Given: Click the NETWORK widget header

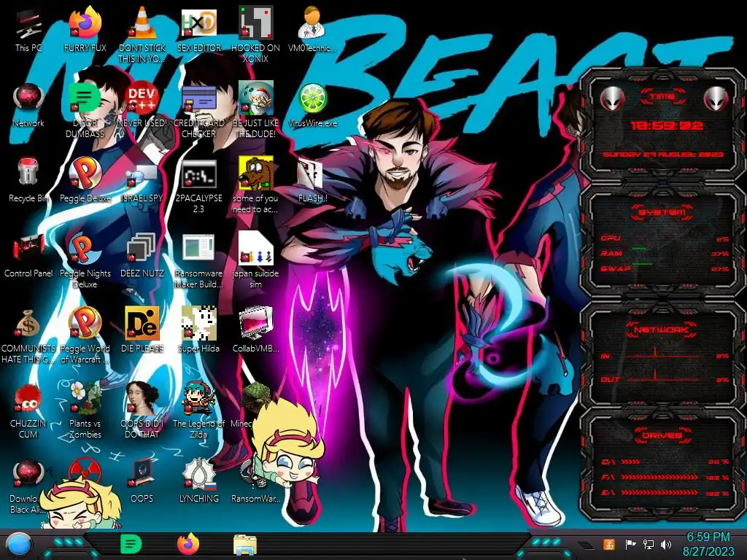Looking at the screenshot, I should pos(661,330).
